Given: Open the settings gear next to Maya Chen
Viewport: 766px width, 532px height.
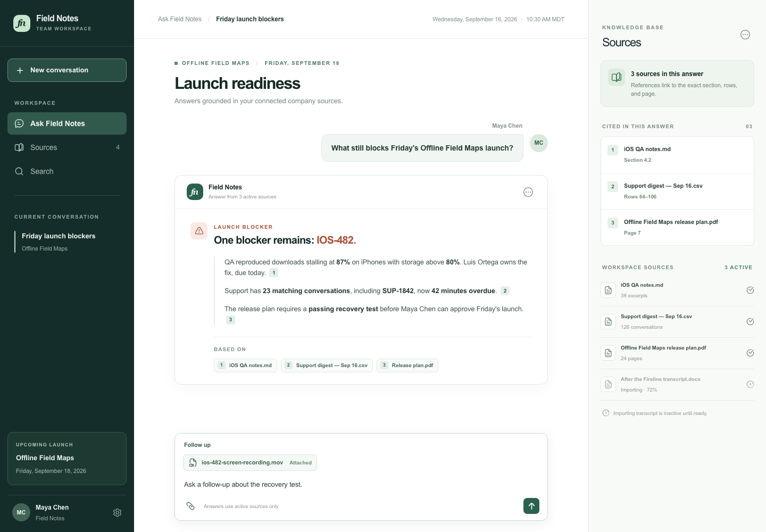Looking at the screenshot, I should [118, 512].
